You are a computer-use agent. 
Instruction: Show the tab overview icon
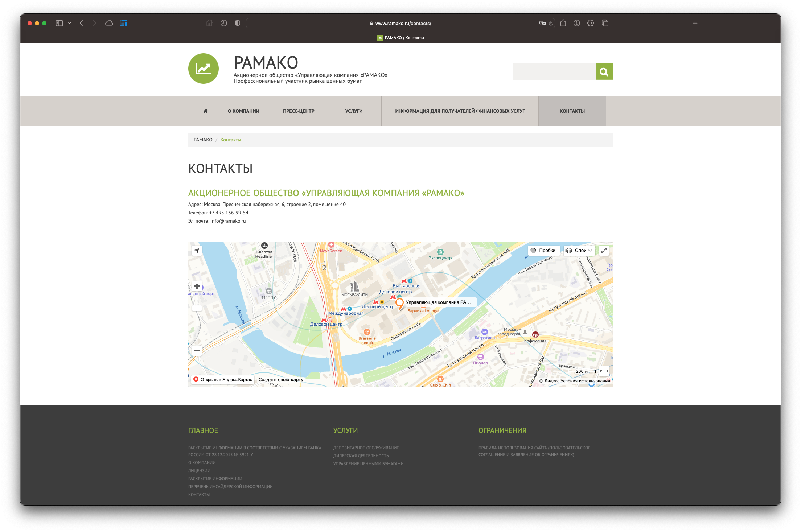click(605, 23)
